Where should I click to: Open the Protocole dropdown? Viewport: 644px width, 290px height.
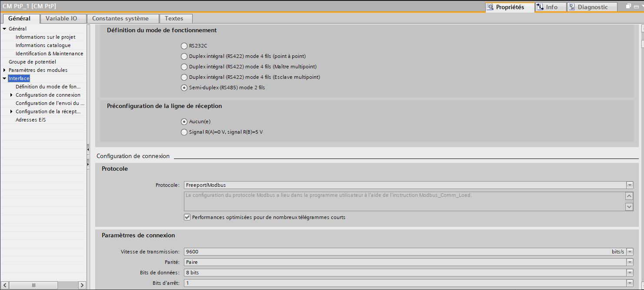click(629, 185)
